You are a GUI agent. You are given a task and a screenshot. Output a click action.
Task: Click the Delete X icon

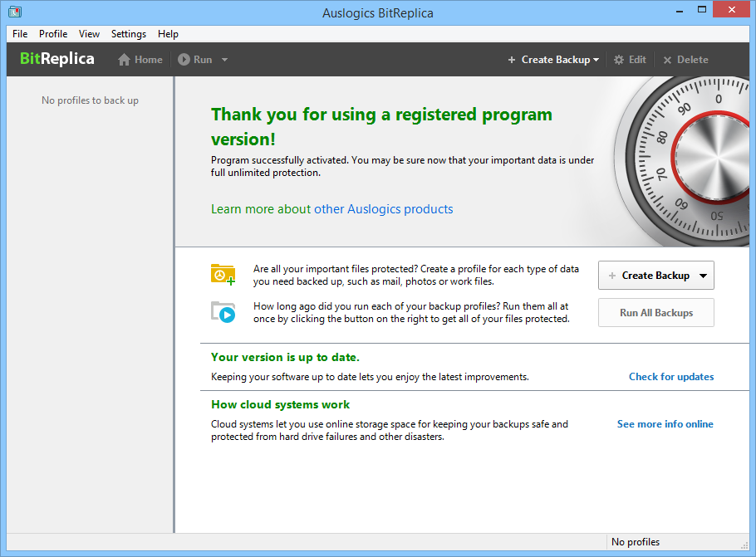tap(667, 60)
